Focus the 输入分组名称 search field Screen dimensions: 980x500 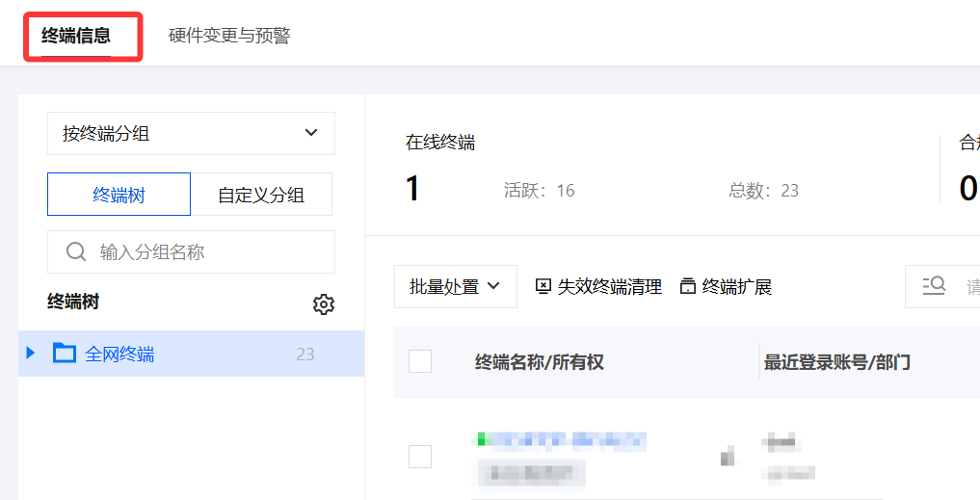click(191, 251)
